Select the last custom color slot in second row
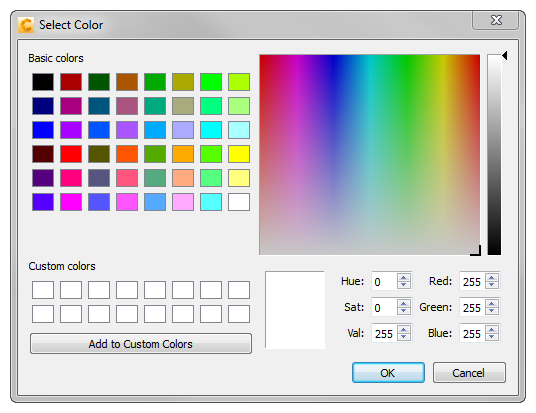 pos(239,314)
